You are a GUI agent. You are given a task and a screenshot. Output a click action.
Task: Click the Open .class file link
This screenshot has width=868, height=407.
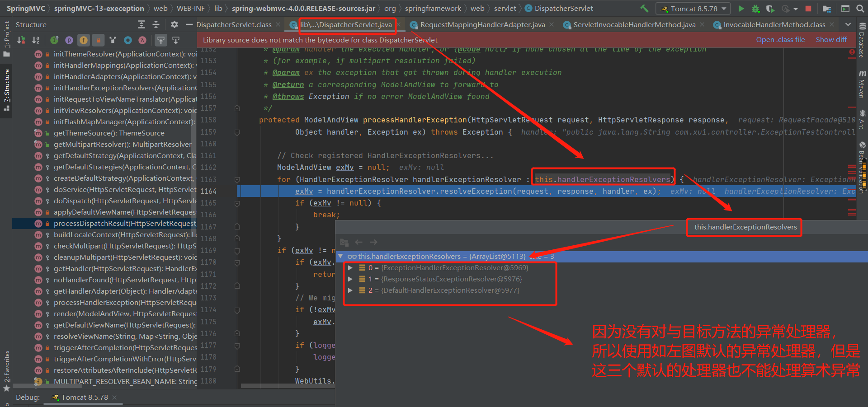[x=780, y=40]
